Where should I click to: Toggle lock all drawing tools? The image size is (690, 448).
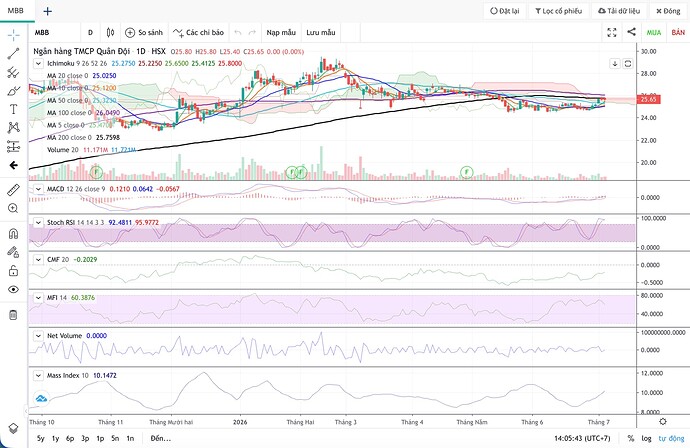point(13,271)
